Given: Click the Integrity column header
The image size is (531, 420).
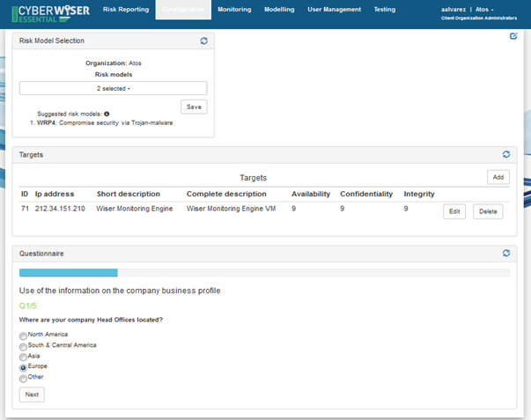Looking at the screenshot, I should 419,194.
